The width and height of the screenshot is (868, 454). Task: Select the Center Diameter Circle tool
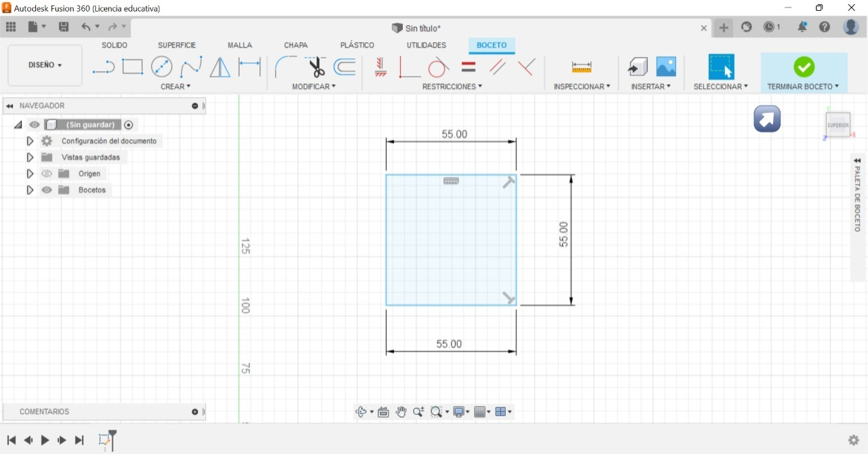[x=161, y=67]
